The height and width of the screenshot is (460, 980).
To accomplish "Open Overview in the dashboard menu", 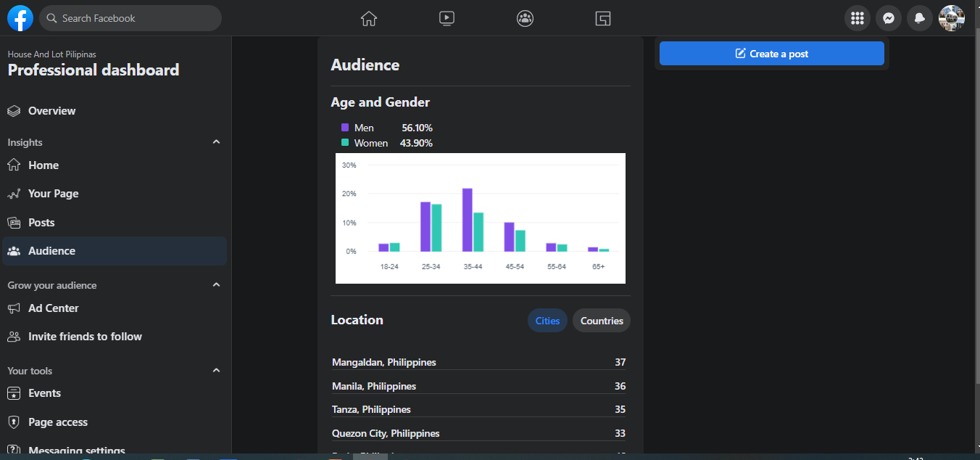I will 115,111.
